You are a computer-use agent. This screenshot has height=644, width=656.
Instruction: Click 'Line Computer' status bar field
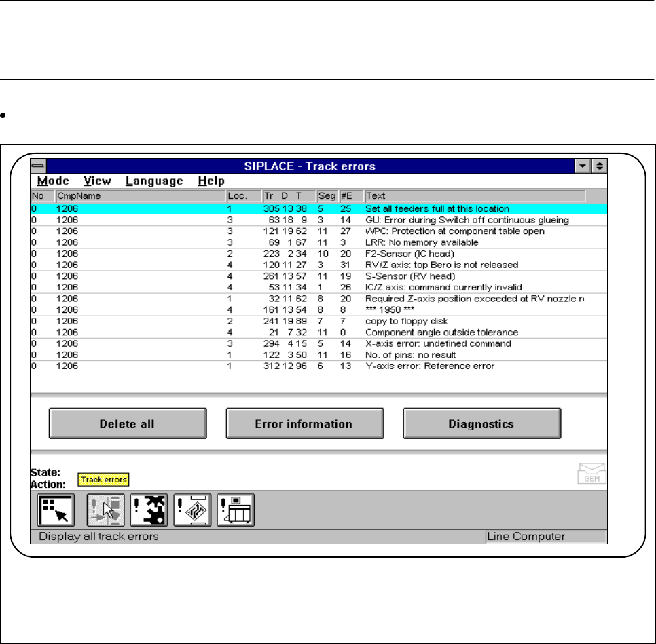pyautogui.click(x=545, y=537)
